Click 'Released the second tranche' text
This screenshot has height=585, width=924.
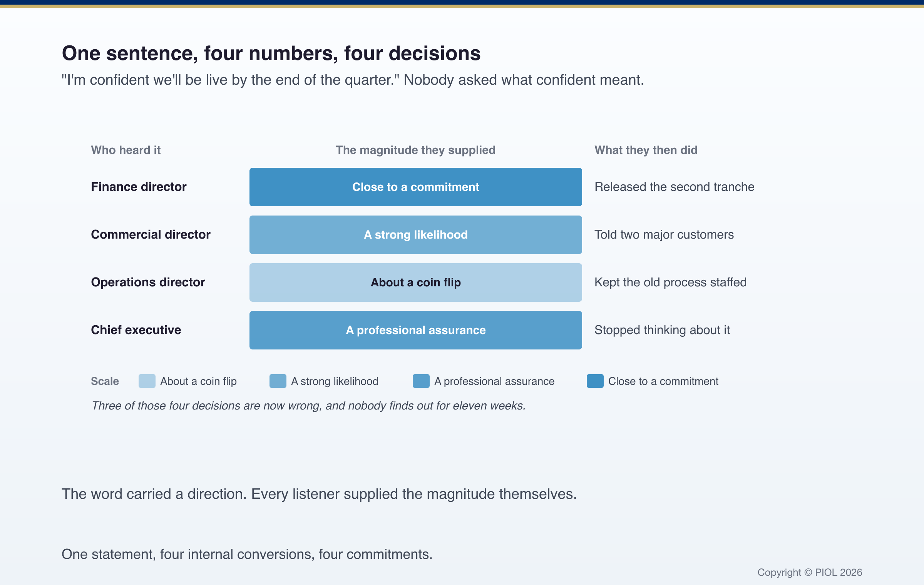(x=675, y=187)
